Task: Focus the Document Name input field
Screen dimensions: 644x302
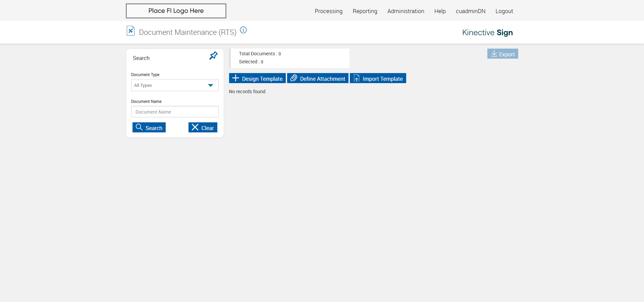Action: pyautogui.click(x=175, y=112)
